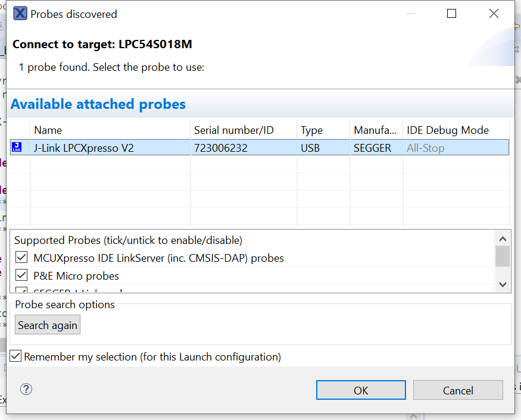Click the MCUXpresso X icon in title bar
This screenshot has width=521, height=420.
(20, 14)
